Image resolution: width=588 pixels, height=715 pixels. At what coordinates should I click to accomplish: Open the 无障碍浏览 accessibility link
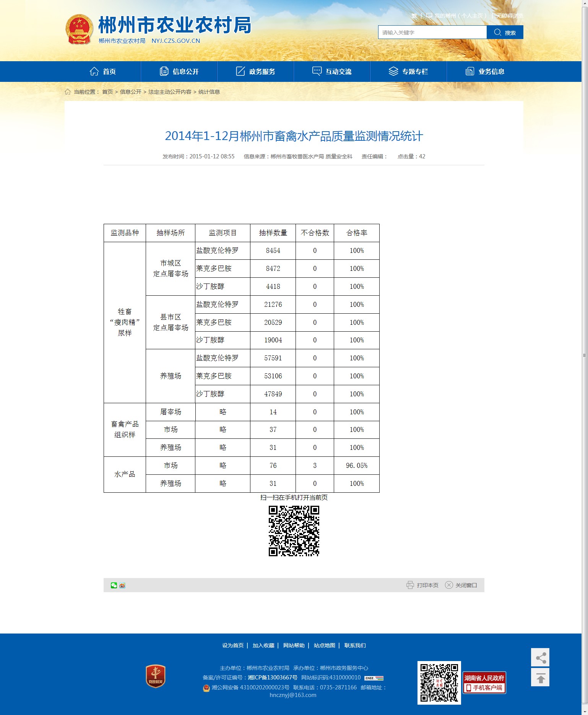click(x=510, y=16)
